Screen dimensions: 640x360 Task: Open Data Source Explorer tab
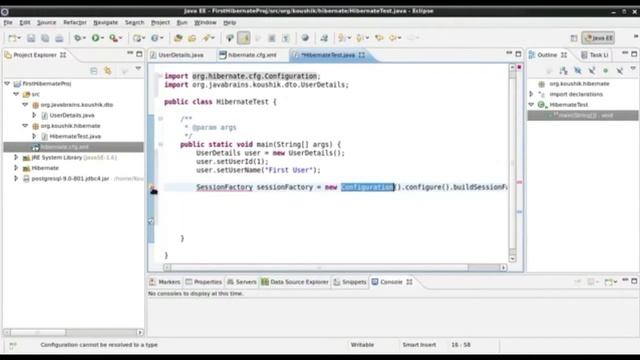coord(295,282)
